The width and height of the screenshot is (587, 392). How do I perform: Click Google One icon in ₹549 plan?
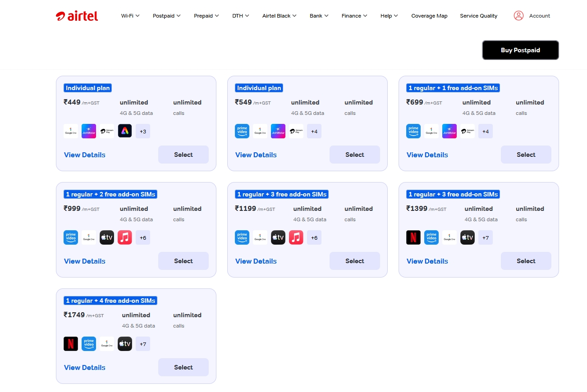point(260,131)
